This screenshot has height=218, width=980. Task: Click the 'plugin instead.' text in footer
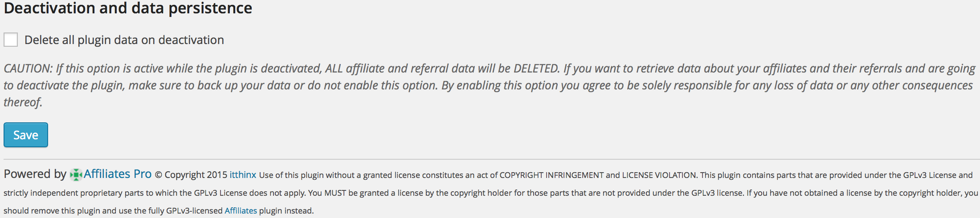point(286,211)
